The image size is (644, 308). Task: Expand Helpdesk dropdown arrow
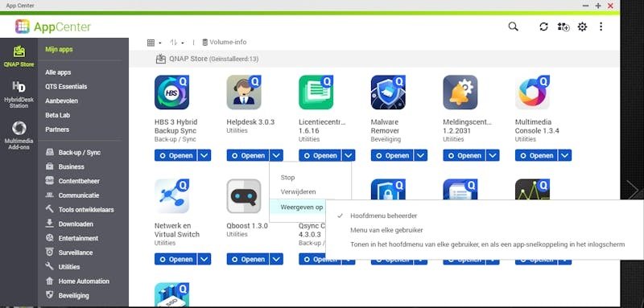click(277, 155)
